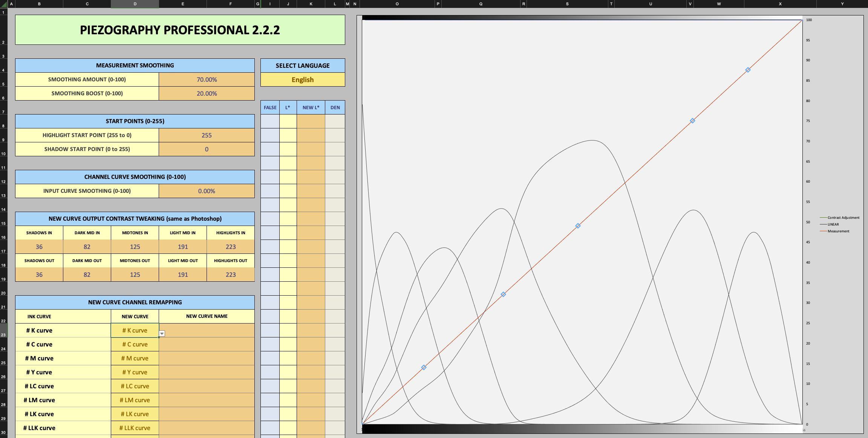Screen dimensions: 868x438
Task: Click the Piezography Professional 2.2.2 title
Action: 180,30
